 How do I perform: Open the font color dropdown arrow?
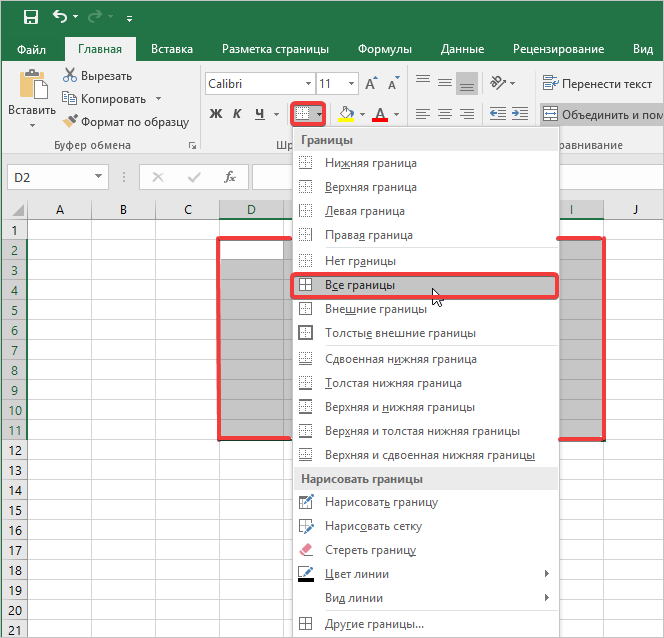[x=396, y=114]
